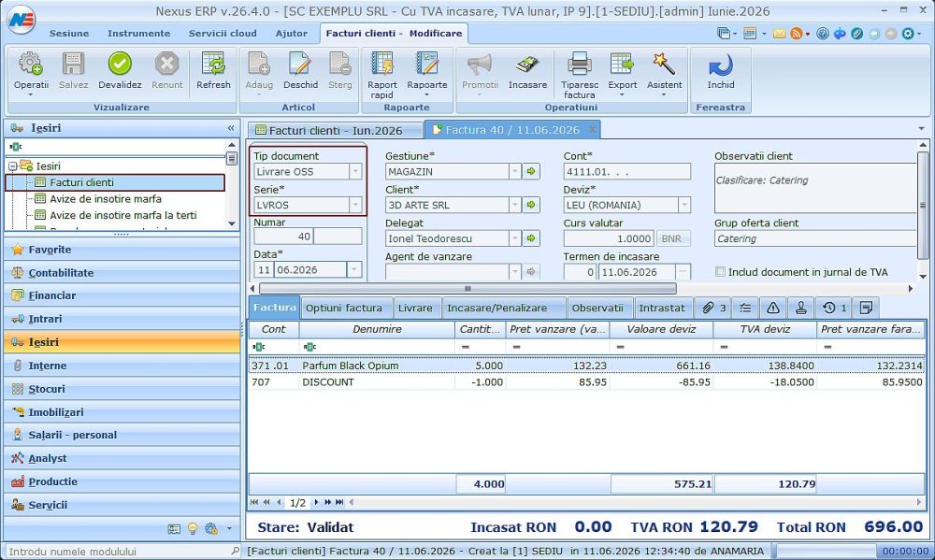
Task: Print the invoice with Tiparesc factura
Action: pyautogui.click(x=580, y=75)
